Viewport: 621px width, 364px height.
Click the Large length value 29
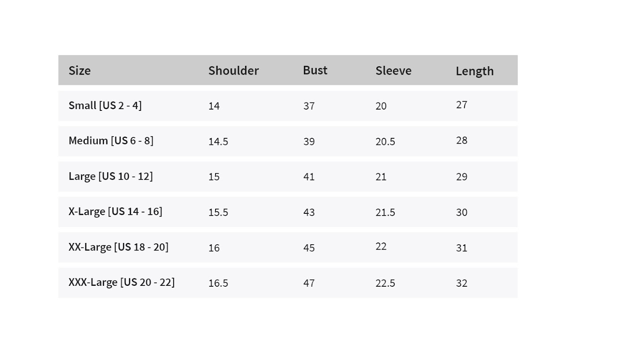(462, 177)
